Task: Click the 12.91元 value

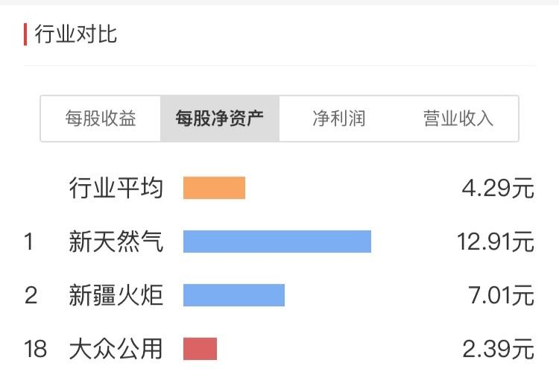Action: point(496,241)
